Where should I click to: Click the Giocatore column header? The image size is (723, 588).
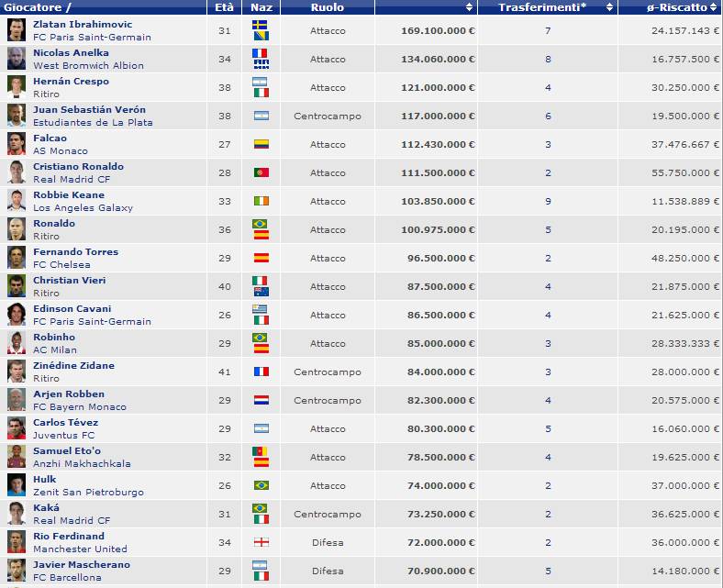pyautogui.click(x=37, y=7)
